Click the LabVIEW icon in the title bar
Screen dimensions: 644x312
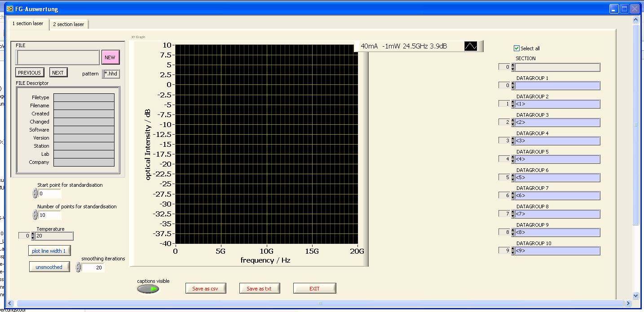9,9
